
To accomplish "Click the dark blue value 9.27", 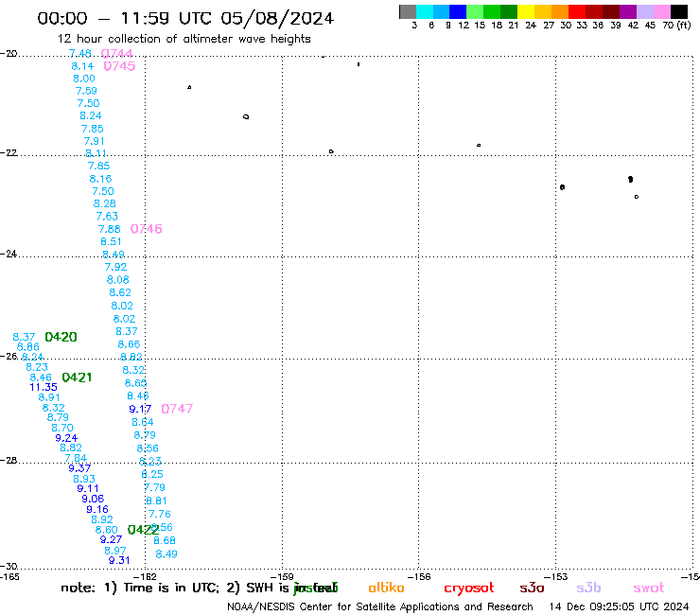I will [x=111, y=539].
